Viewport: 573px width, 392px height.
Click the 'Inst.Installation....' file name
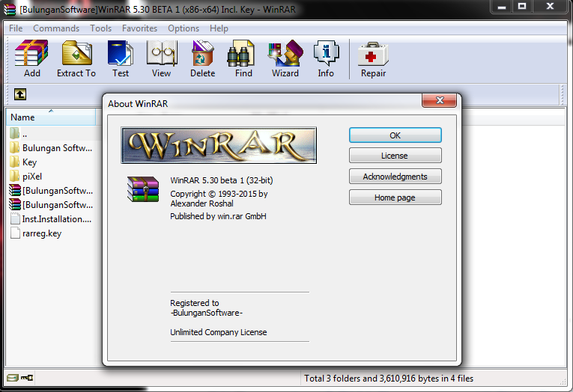(x=57, y=219)
